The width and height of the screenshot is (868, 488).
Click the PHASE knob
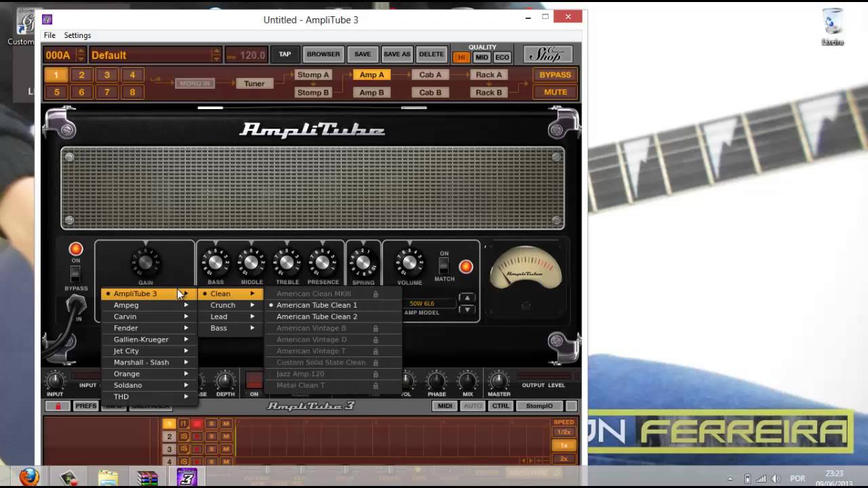pyautogui.click(x=437, y=380)
